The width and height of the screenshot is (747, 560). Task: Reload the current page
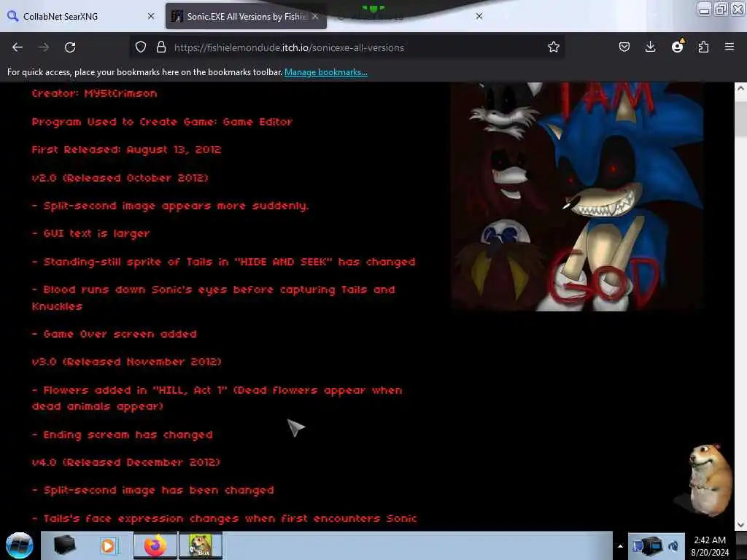[70, 47]
